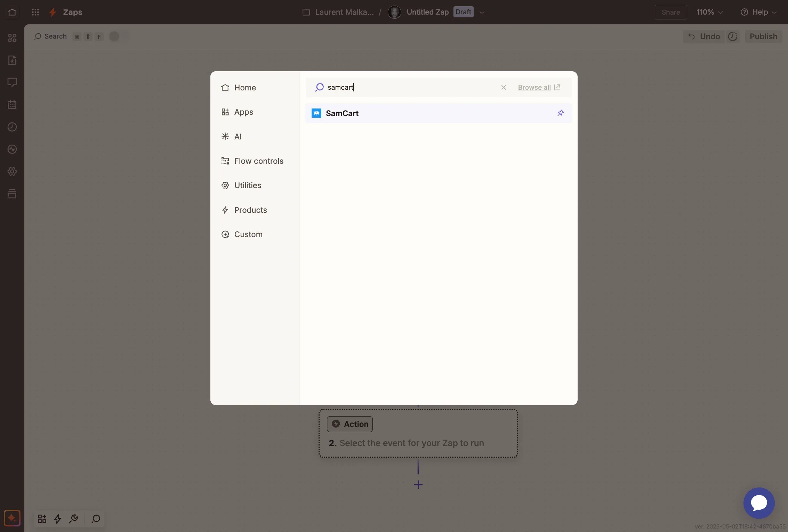
Task: Choose the SamCart app result
Action: tap(438, 113)
